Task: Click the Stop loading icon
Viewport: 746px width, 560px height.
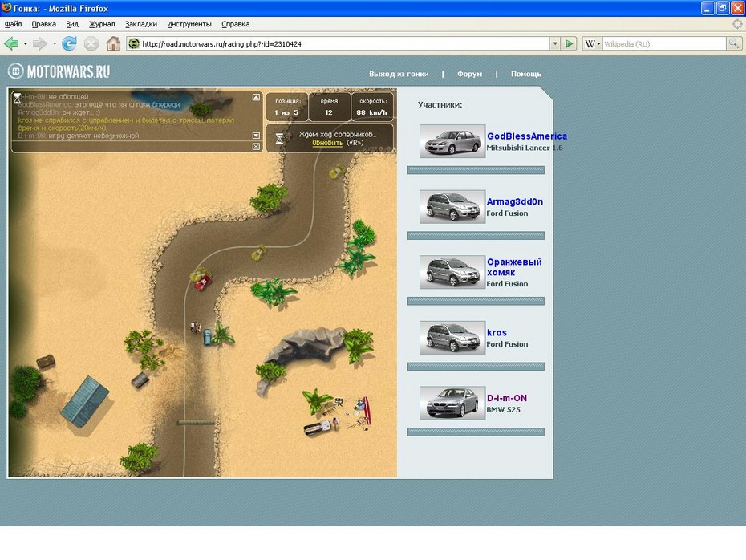Action: click(x=91, y=44)
